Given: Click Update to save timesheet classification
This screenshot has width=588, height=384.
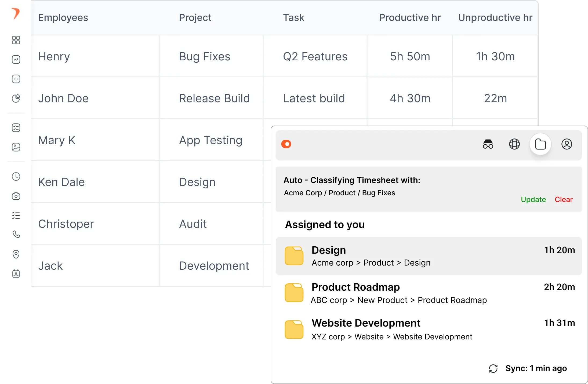Looking at the screenshot, I should pos(533,199).
